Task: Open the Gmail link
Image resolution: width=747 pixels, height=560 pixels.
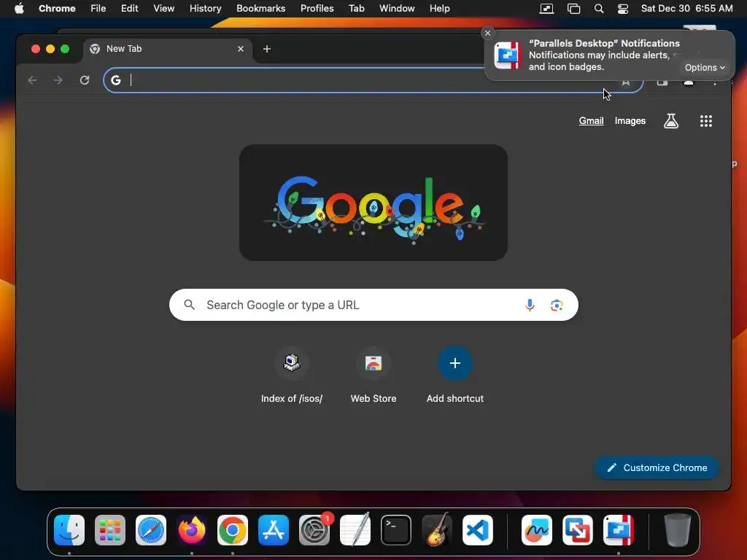Action: click(x=591, y=121)
